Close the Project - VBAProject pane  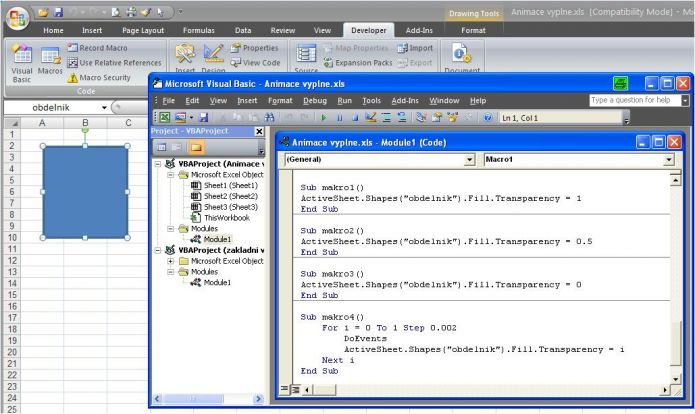coord(259,131)
